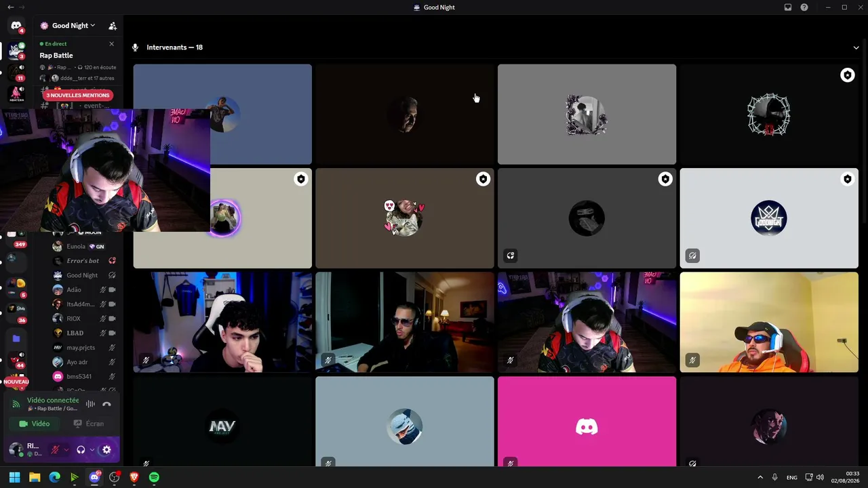Click the moderator badge on the cat avatar tile
Viewport: 868px width, 488px height.
click(483, 179)
